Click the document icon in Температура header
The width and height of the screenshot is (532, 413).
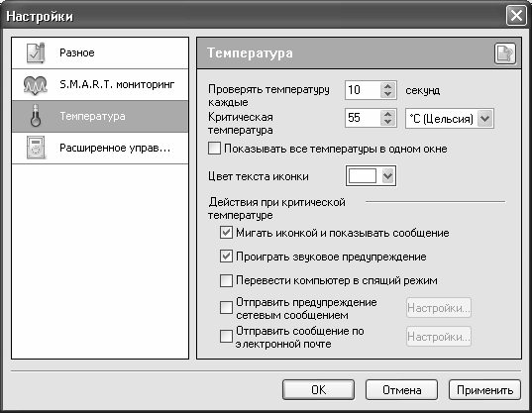pos(505,53)
